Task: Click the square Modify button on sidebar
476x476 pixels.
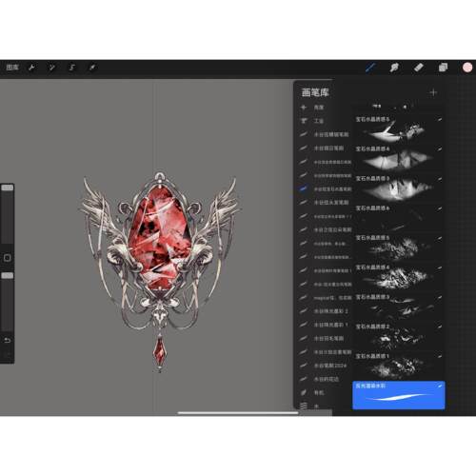Action: pos(7,258)
